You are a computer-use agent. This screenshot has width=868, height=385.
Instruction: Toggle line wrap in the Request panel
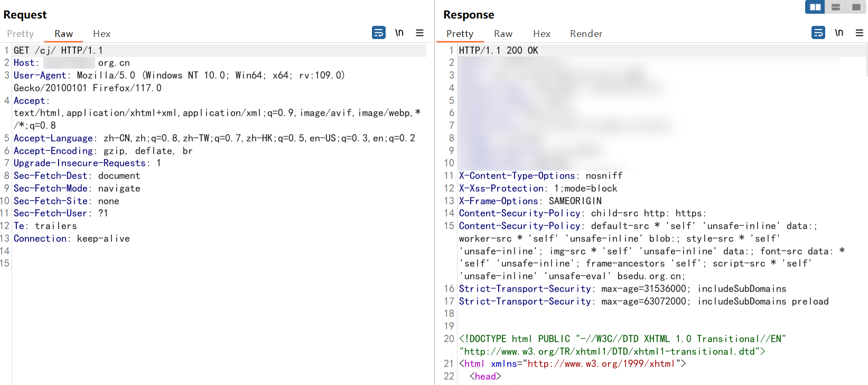pyautogui.click(x=379, y=33)
